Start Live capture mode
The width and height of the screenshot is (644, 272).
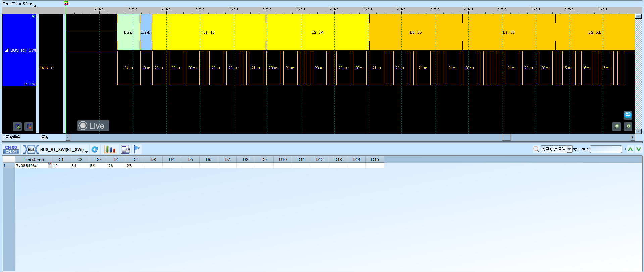(x=93, y=126)
